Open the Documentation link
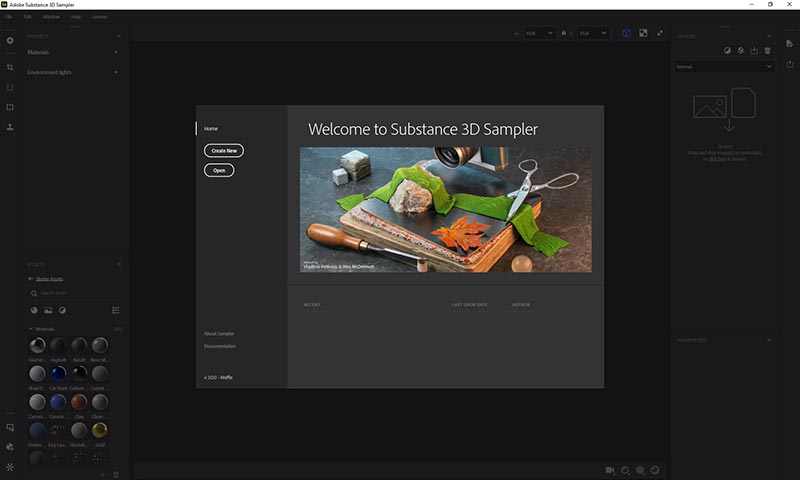Screen dimensions: 800x480 [220, 346]
